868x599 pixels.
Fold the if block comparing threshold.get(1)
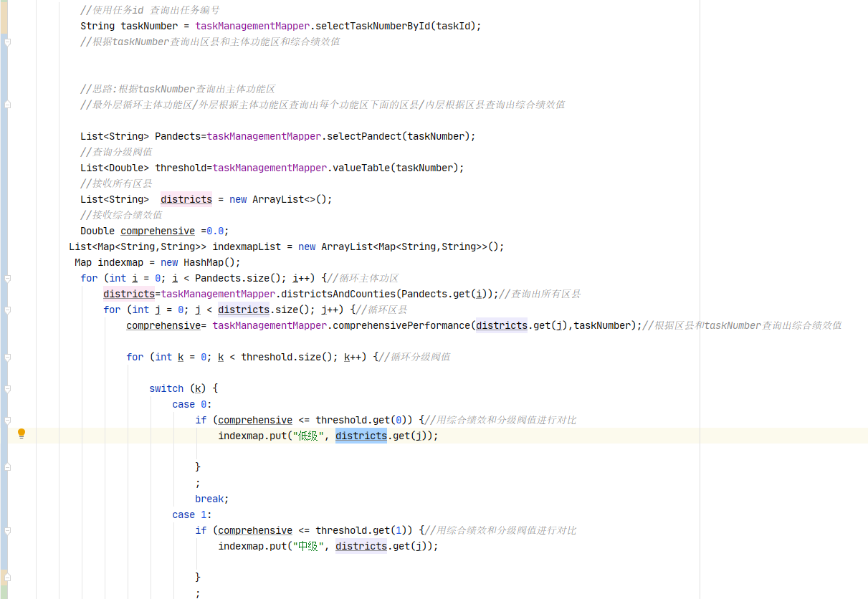pyautogui.click(x=7, y=530)
